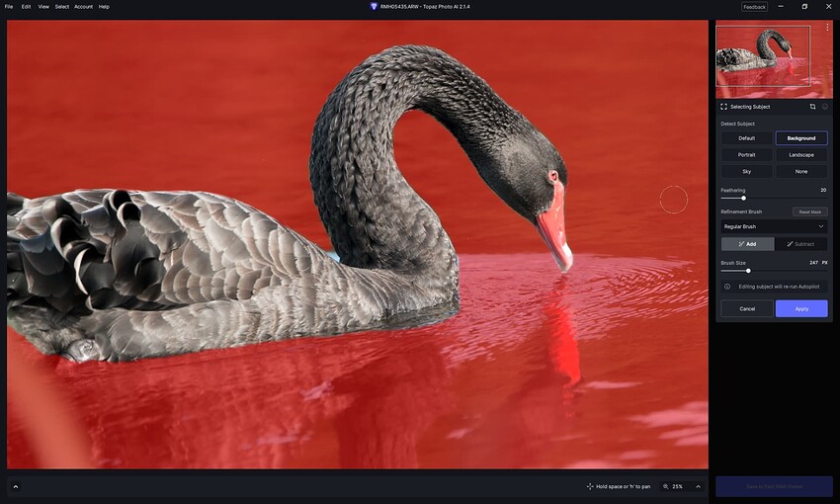Screen dimensions: 840x504
Task: Click the Feathering slider handle
Action: coord(743,199)
